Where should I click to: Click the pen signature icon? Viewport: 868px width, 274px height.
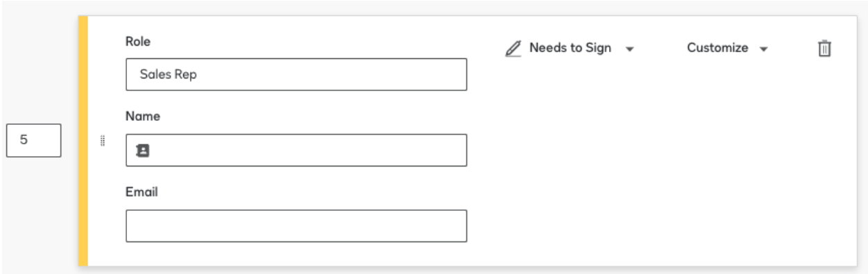pos(513,49)
